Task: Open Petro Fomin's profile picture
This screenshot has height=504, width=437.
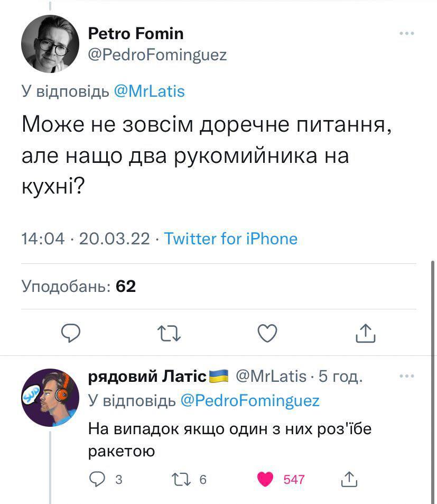Action: (50, 43)
